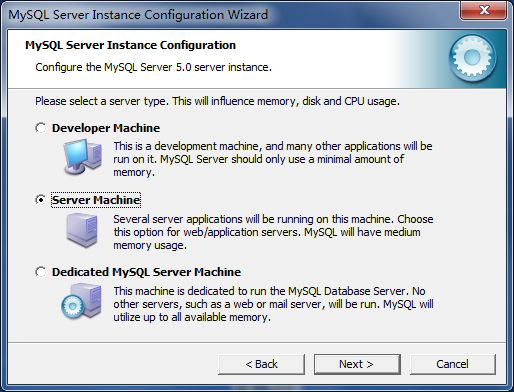Click the 'Server Machine' label text
The width and height of the screenshot is (514, 392).
coord(96,200)
